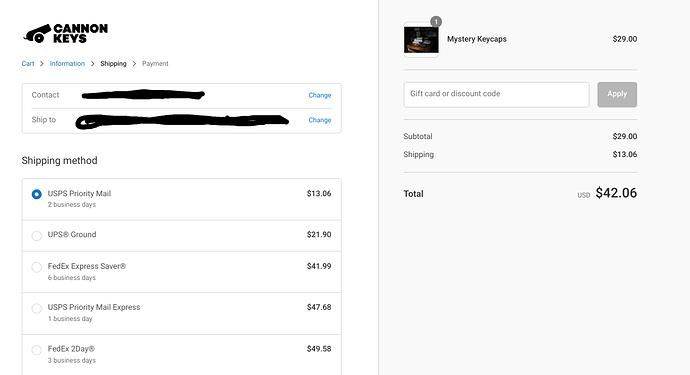Image resolution: width=690 pixels, height=375 pixels.
Task: Click the Shipping breadcrumb step
Action: (113, 63)
